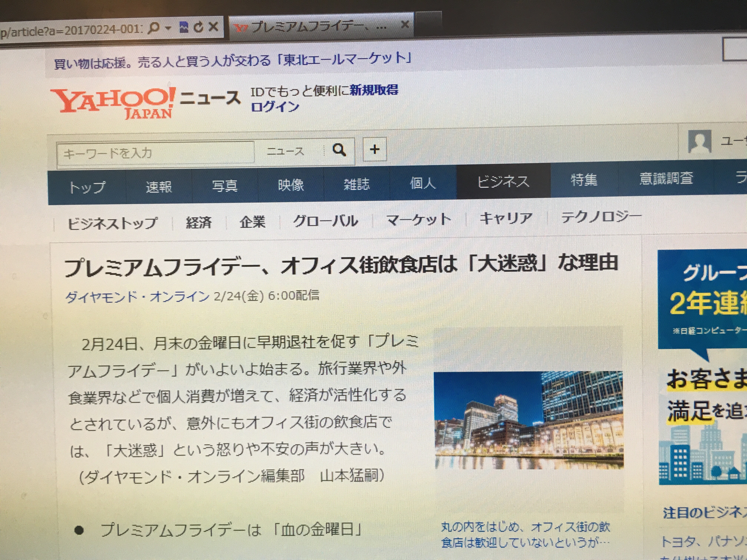Click the 新規取得 link

click(374, 90)
